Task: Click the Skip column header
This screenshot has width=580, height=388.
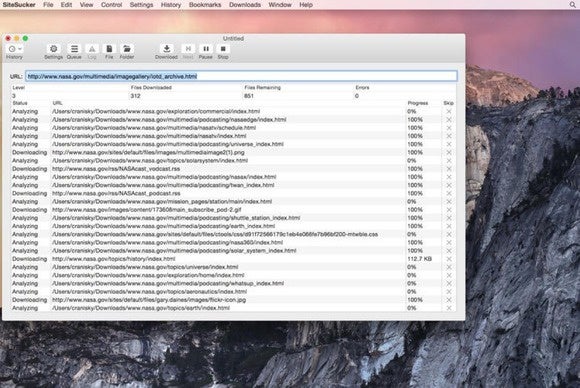Action: [x=448, y=103]
